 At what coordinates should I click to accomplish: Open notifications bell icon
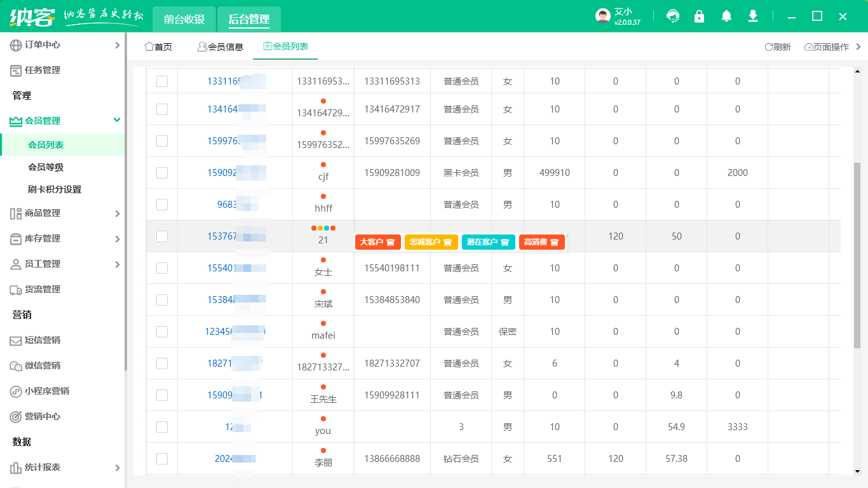click(726, 17)
